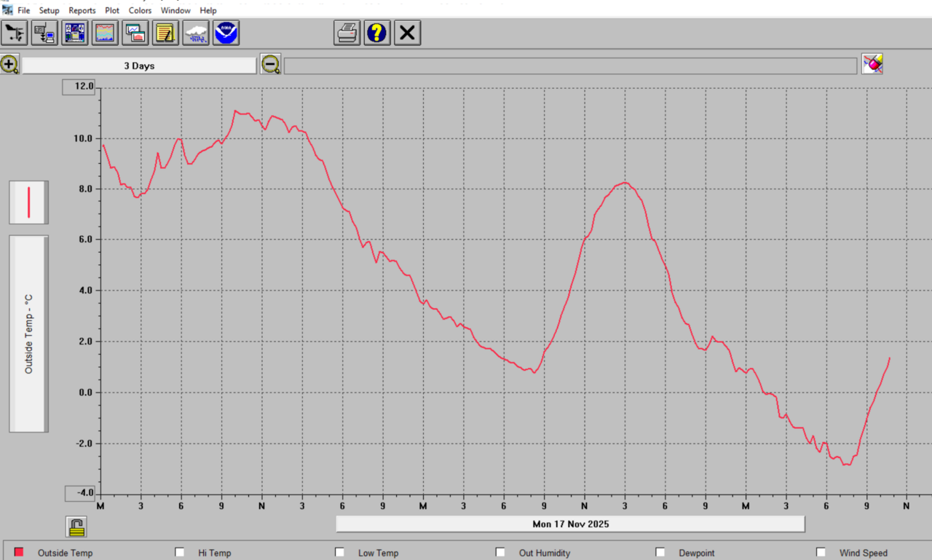Open the yellow notepad browse icon
932x560 pixels.
pyautogui.click(x=166, y=33)
